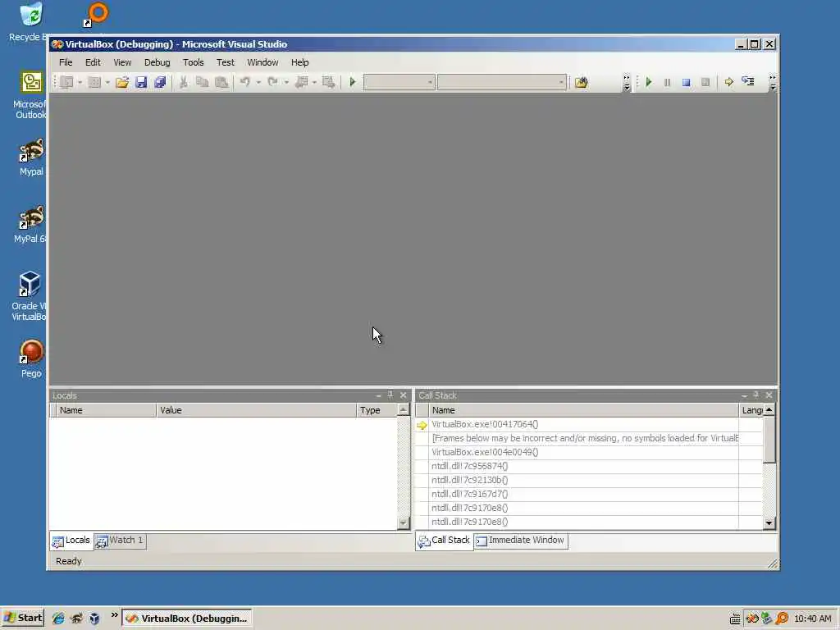This screenshot has height=630, width=840.
Task: Open the Edit menu
Action: (93, 62)
